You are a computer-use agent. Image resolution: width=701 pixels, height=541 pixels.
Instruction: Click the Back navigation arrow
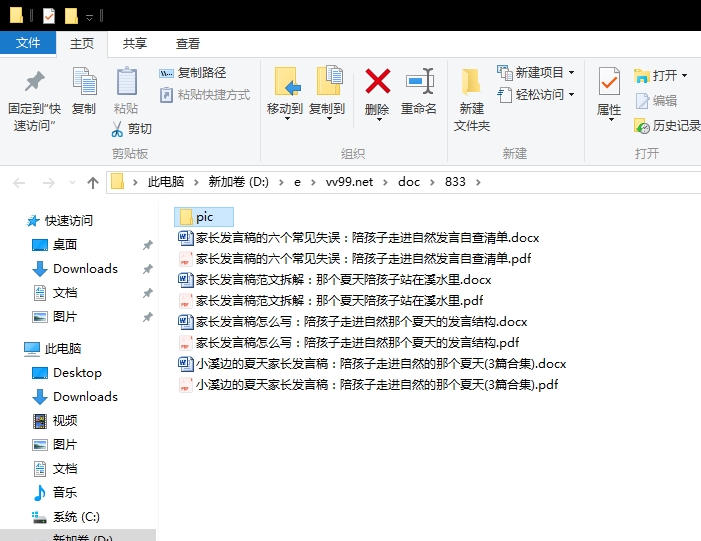19,182
